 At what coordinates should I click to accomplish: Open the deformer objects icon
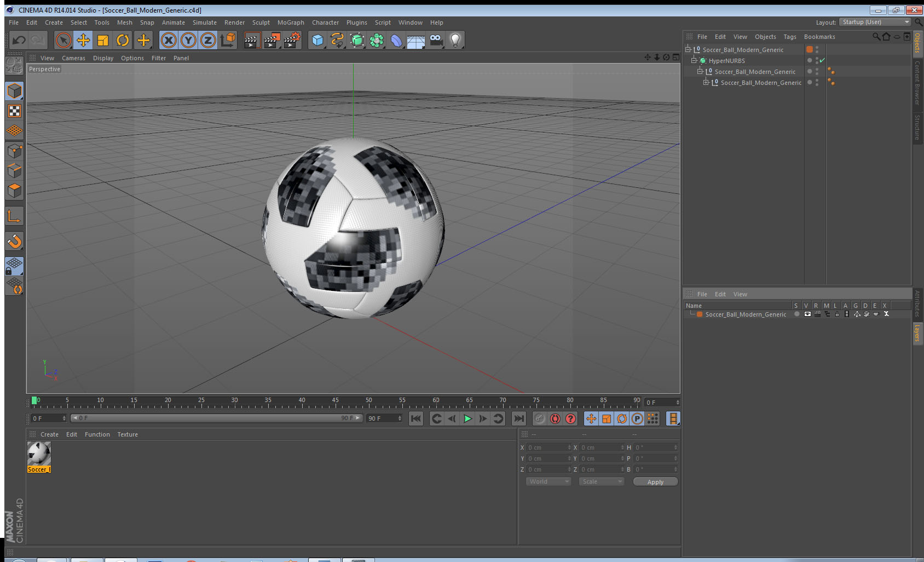(x=396, y=40)
